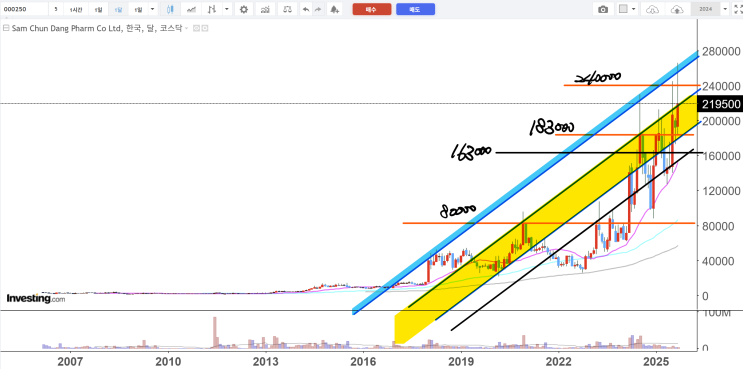Click the 280000 price axis label
The width and height of the screenshot is (743, 369).
coord(721,51)
